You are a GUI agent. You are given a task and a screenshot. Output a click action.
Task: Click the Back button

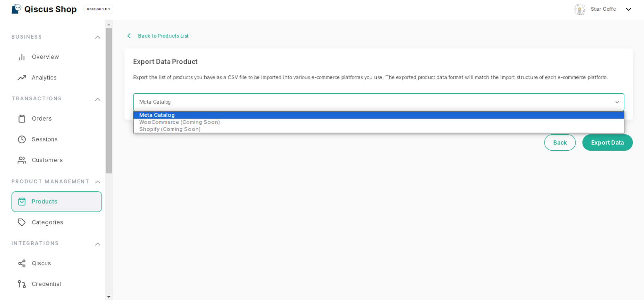tap(560, 143)
